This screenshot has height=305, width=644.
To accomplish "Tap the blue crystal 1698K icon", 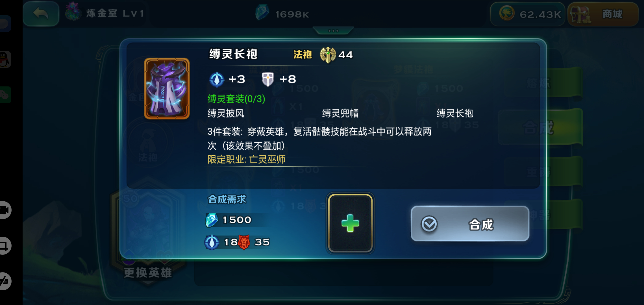I will tap(262, 13).
